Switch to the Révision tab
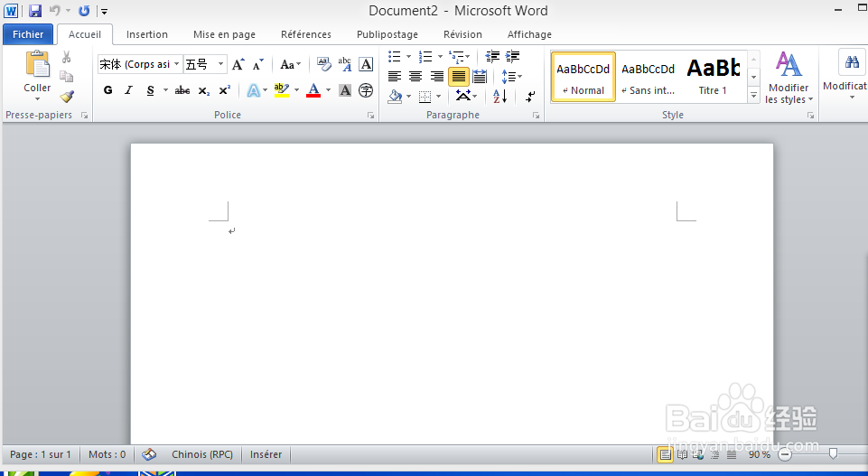 (462, 34)
